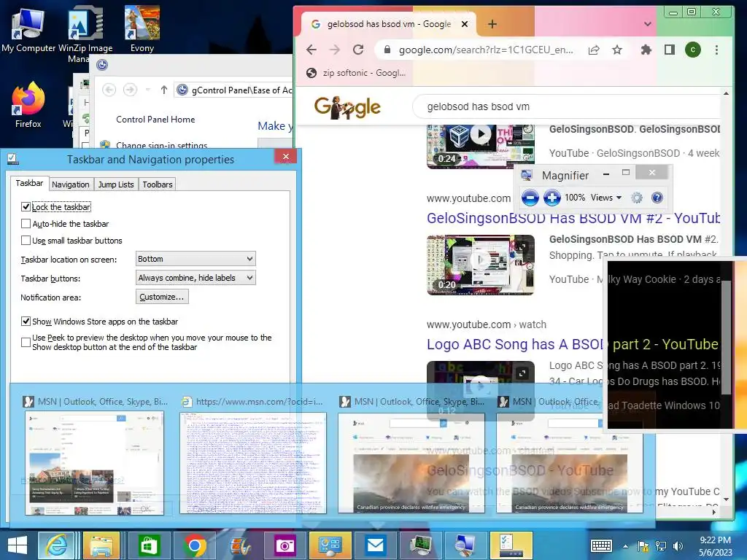Switch to Toolbars tab

point(158,184)
